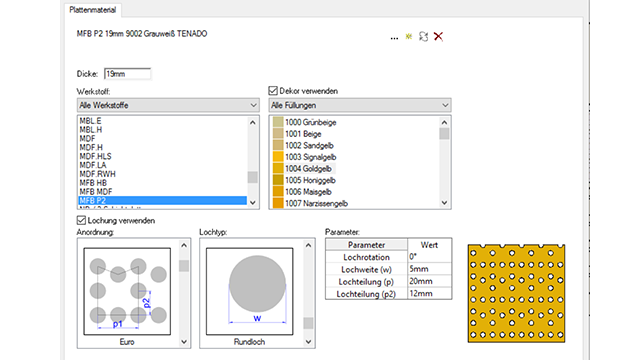The image size is (640, 360).
Task: Edit the Lochteilung (p) value 20mm
Action: coord(430,281)
